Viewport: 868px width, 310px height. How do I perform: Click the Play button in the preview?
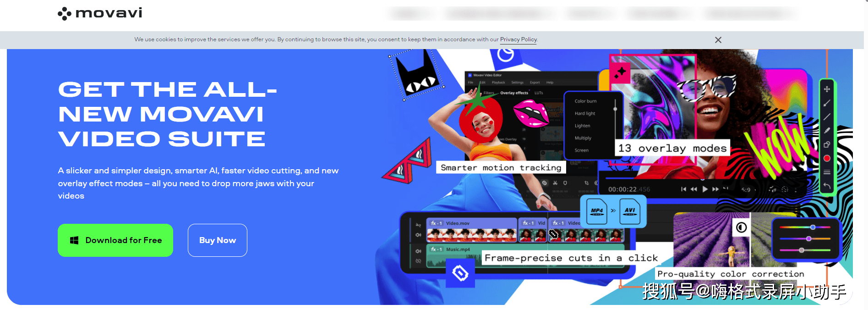click(x=705, y=189)
